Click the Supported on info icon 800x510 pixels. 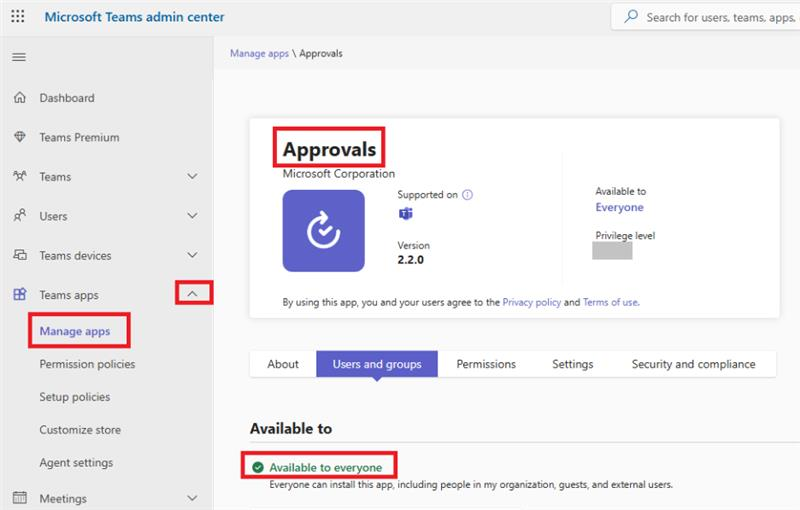tap(467, 194)
